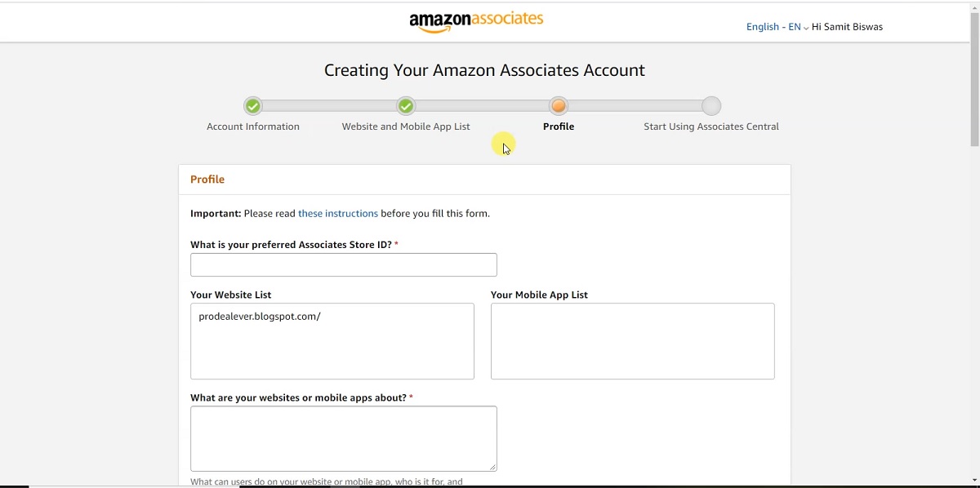
Task: Open the these instructions link
Action: point(337,213)
